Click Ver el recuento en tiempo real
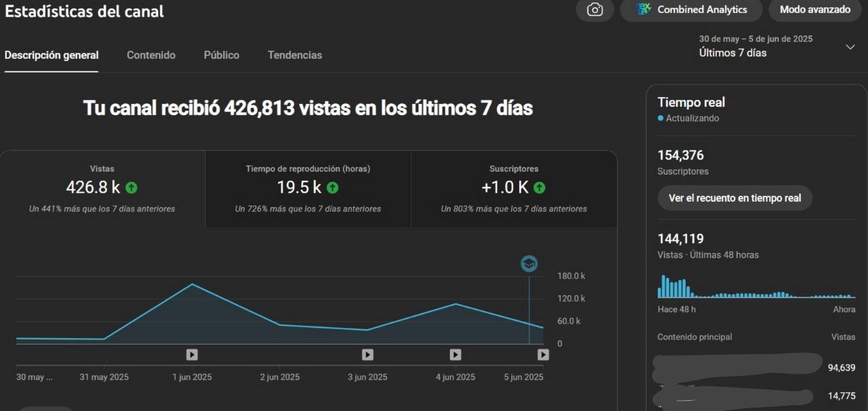The image size is (868, 411). (735, 198)
